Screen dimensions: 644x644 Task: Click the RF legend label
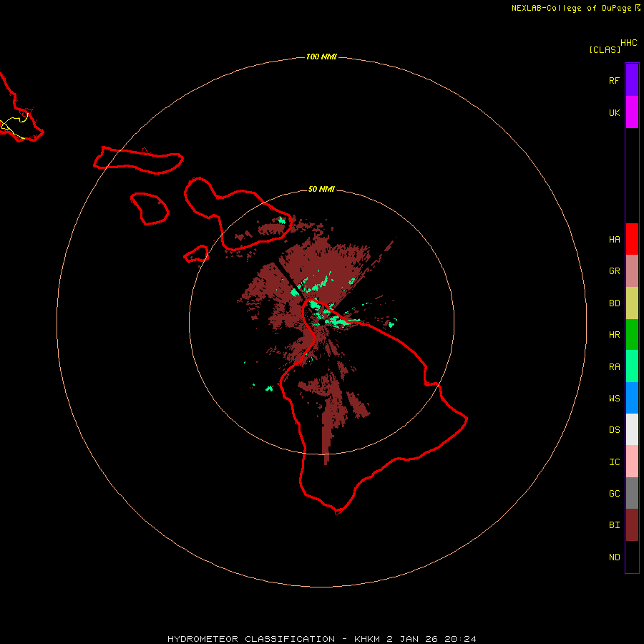click(614, 80)
